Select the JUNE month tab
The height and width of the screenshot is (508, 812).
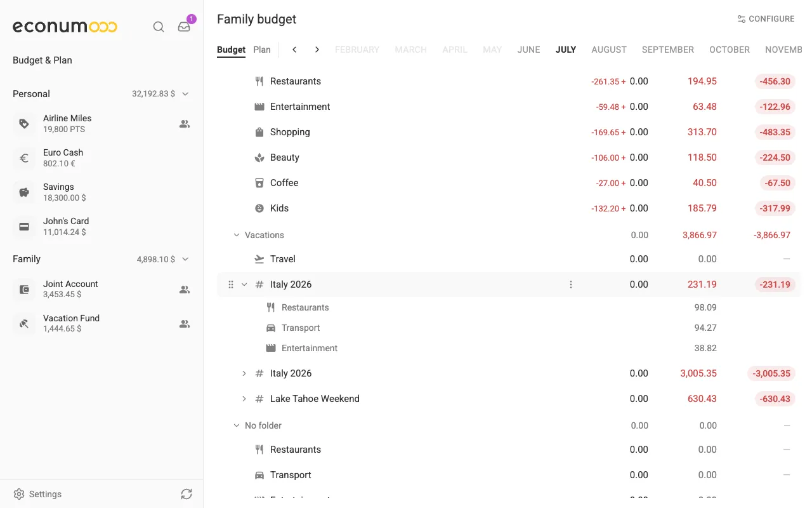coord(529,50)
